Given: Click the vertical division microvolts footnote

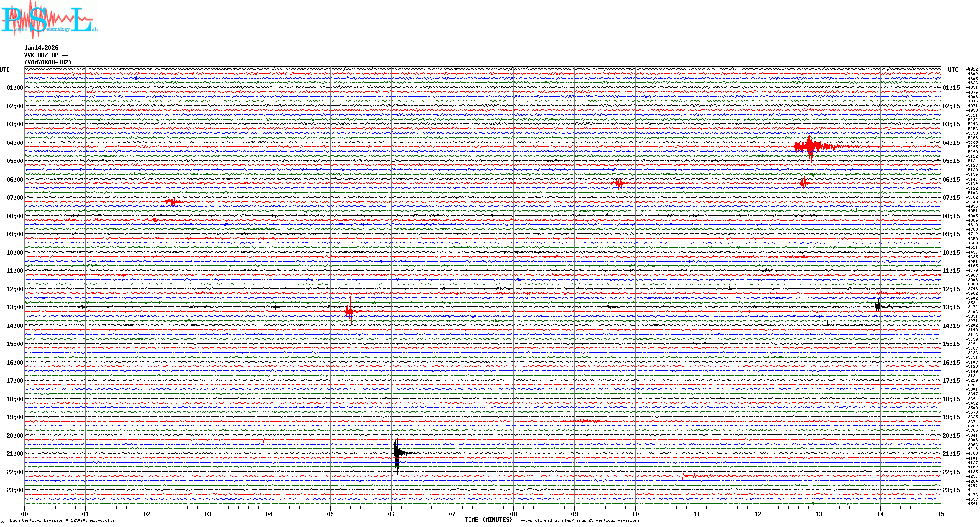Looking at the screenshot, I should pos(62,520).
